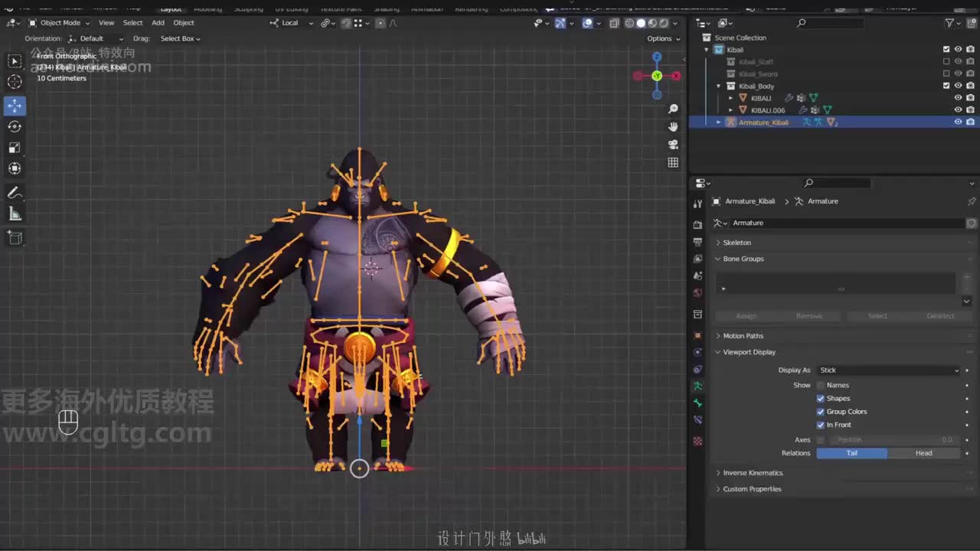The height and width of the screenshot is (551, 980).
Task: Open the Tool properties tab
Action: 697,204
